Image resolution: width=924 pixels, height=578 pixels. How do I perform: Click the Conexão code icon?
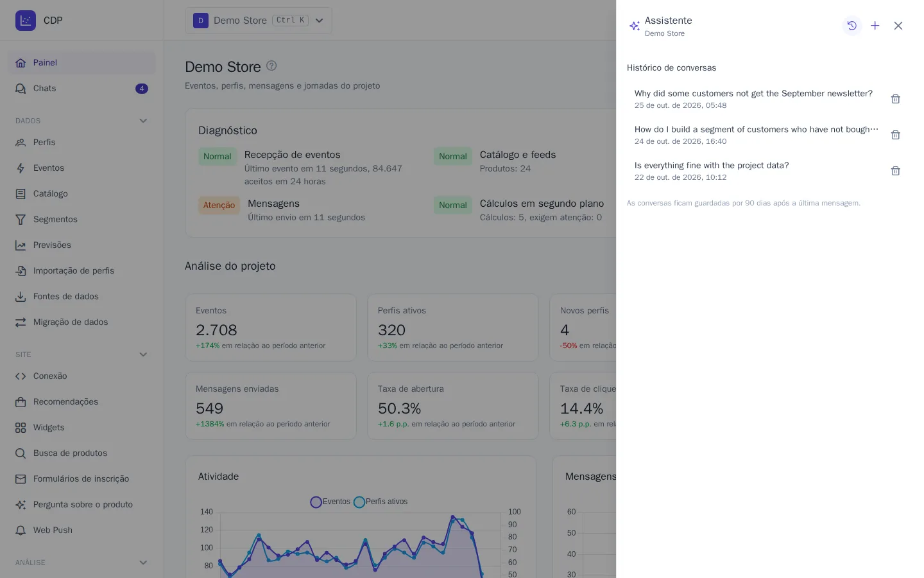pos(21,376)
